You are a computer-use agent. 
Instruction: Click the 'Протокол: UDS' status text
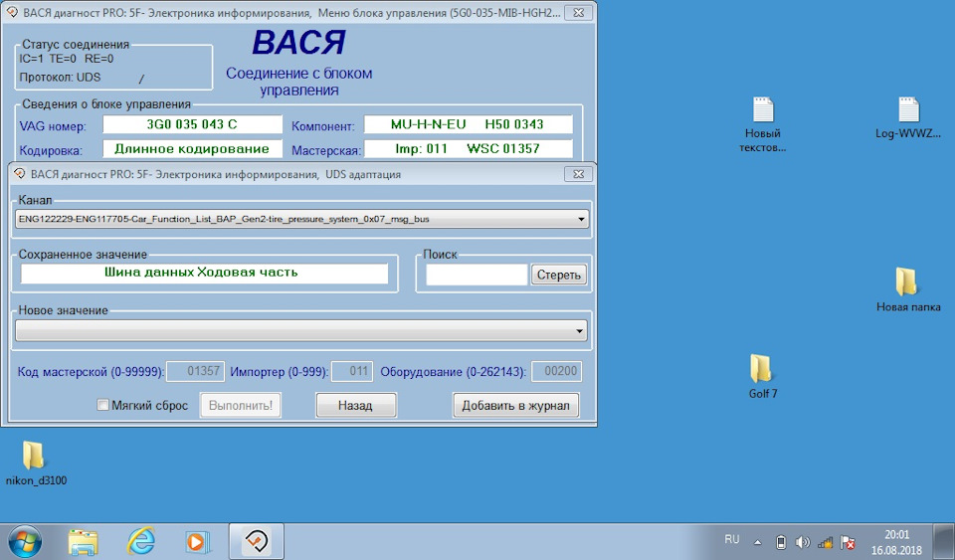pos(61,78)
